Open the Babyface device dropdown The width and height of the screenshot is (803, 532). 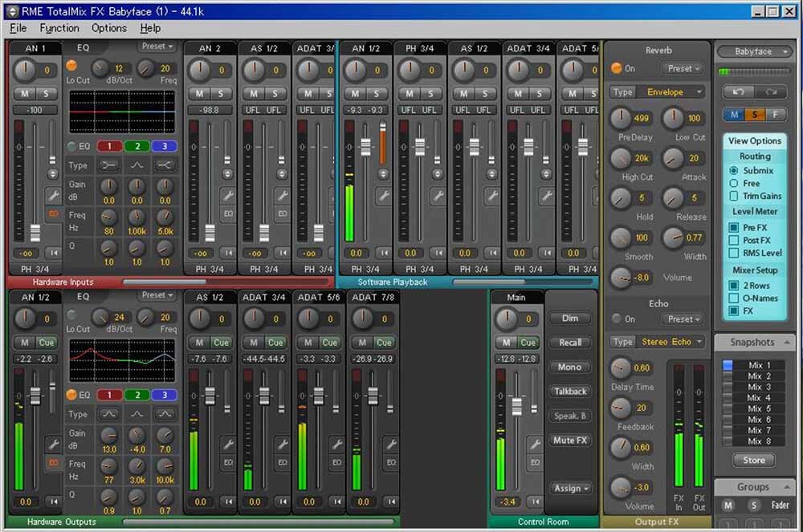[x=754, y=51]
